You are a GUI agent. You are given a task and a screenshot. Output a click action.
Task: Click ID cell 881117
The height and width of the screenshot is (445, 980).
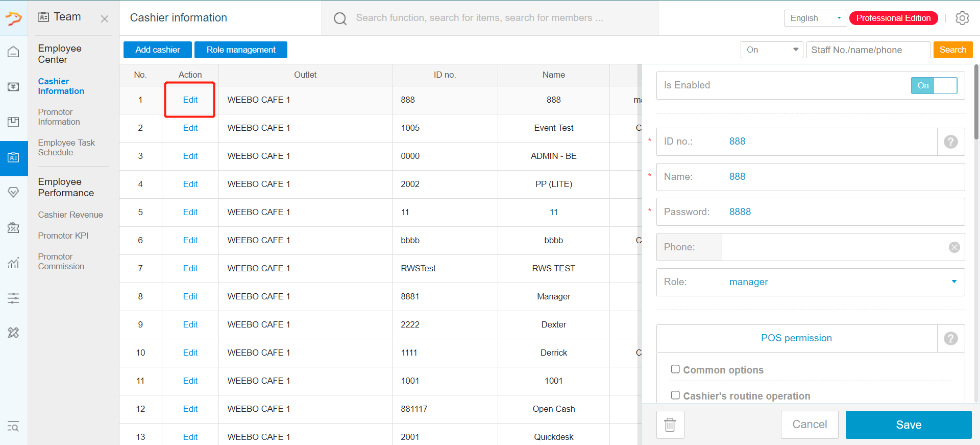click(x=445, y=409)
